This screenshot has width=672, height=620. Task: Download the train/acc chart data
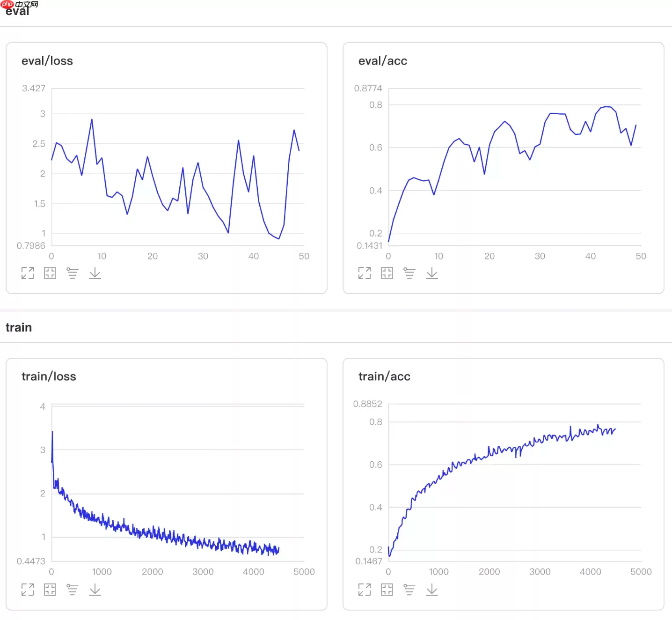[x=432, y=590]
